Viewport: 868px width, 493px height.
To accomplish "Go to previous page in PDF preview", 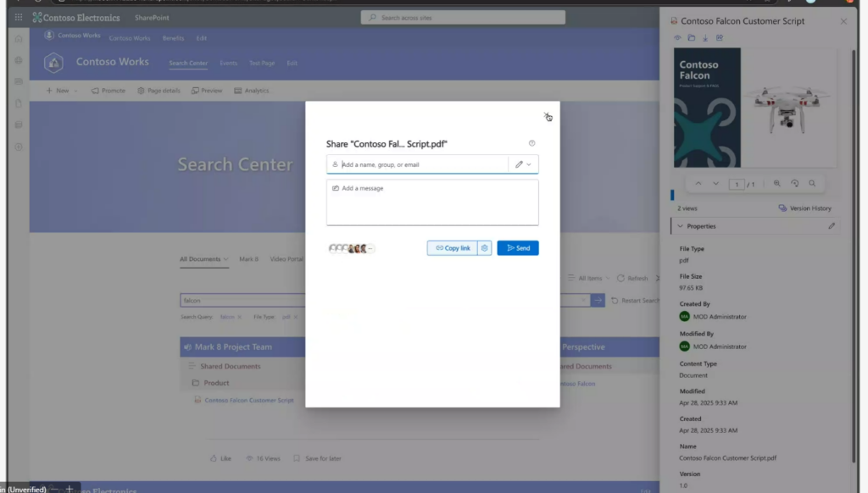I will click(698, 184).
